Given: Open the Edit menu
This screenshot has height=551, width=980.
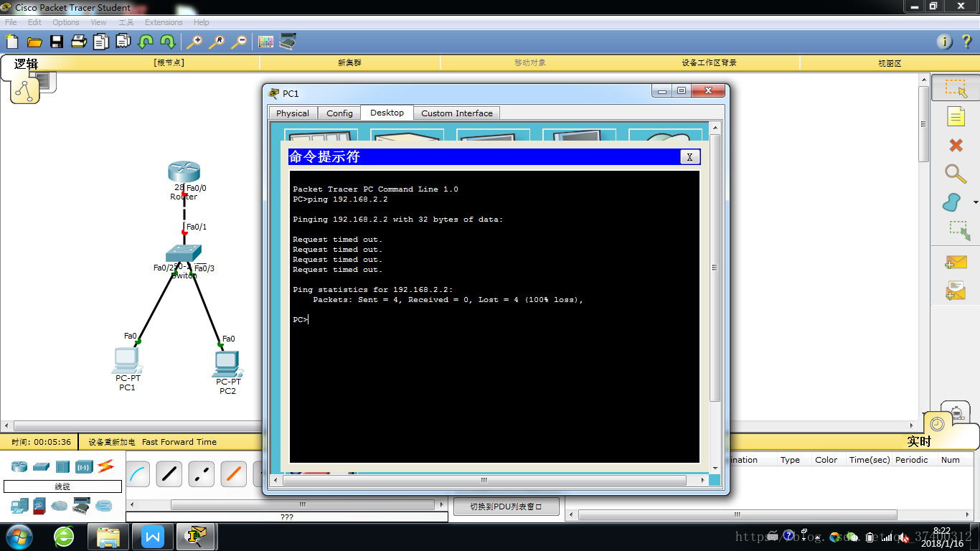Looking at the screenshot, I should [34, 22].
